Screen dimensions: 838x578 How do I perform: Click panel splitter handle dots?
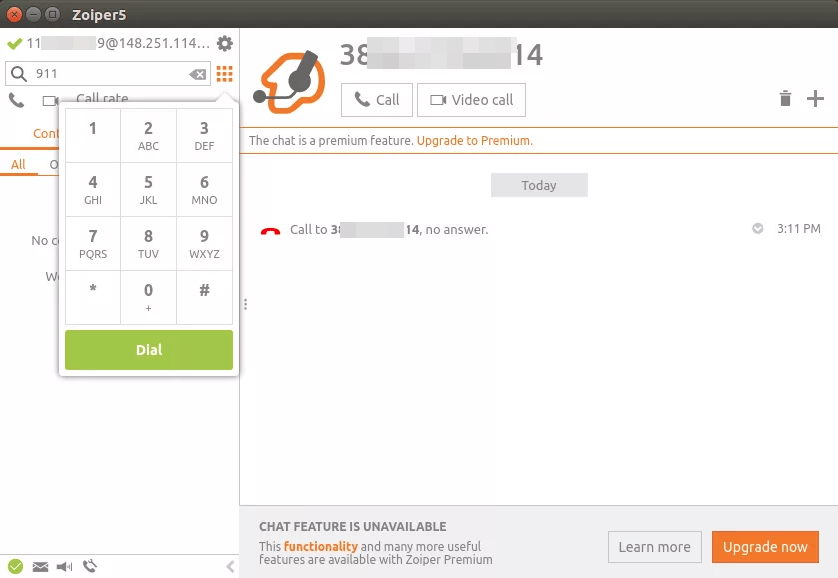tap(245, 304)
